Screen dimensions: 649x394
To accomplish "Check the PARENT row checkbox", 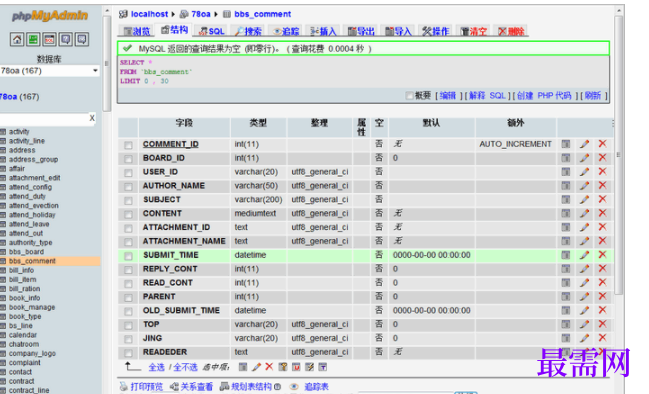I will pyautogui.click(x=128, y=298).
